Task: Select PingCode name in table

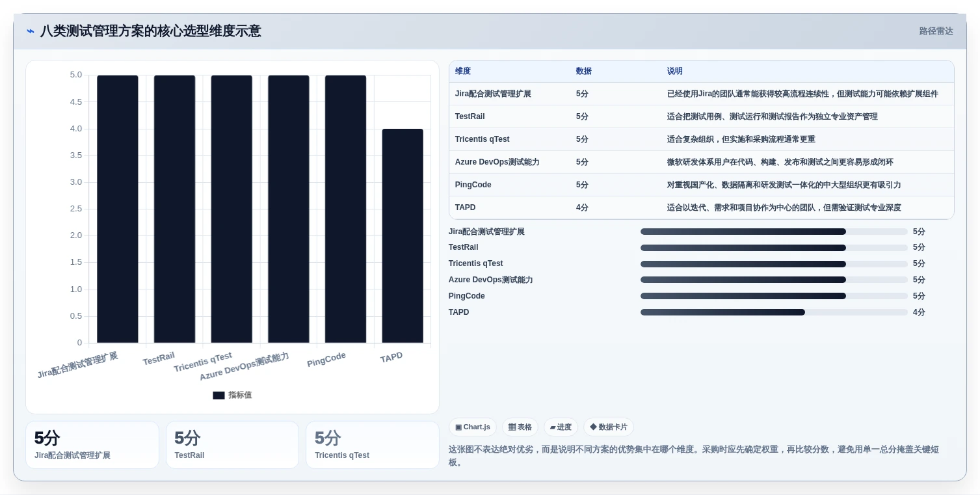Action: (473, 185)
